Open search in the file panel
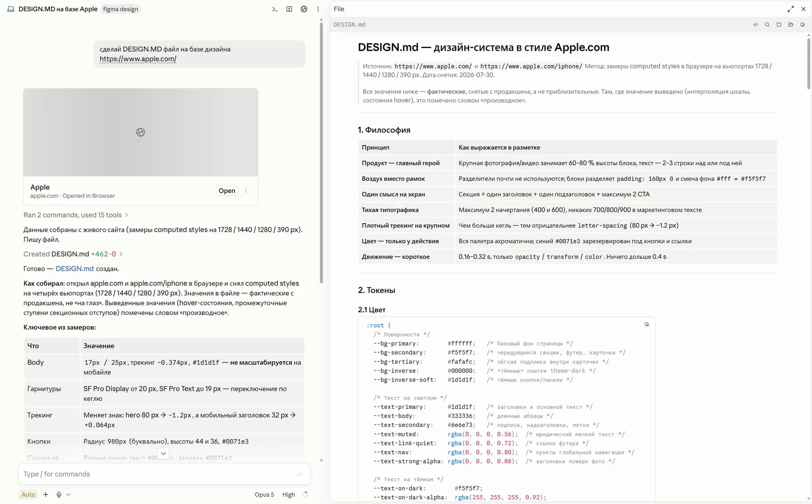Image resolution: width=812 pixels, height=504 pixels. coord(767,25)
